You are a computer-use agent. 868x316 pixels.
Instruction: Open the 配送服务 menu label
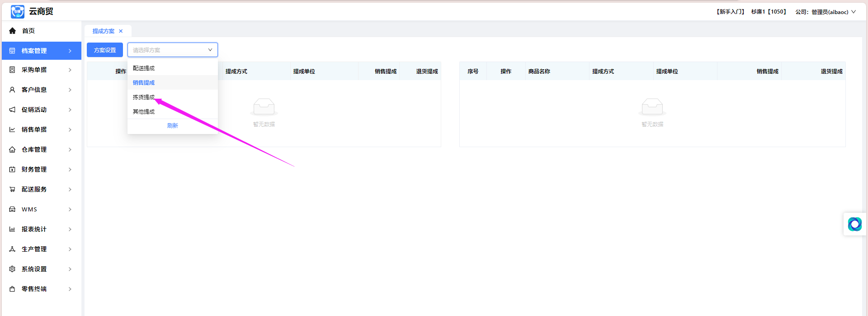click(34, 189)
